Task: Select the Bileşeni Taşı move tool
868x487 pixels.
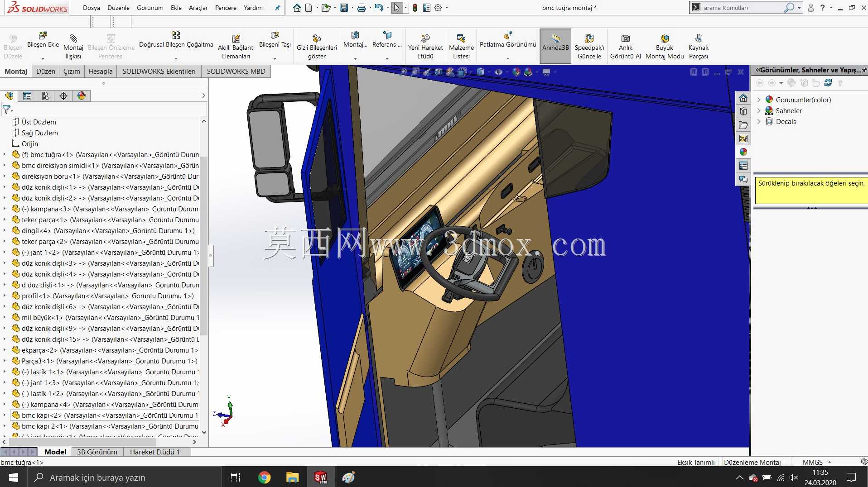Action: pos(275,40)
